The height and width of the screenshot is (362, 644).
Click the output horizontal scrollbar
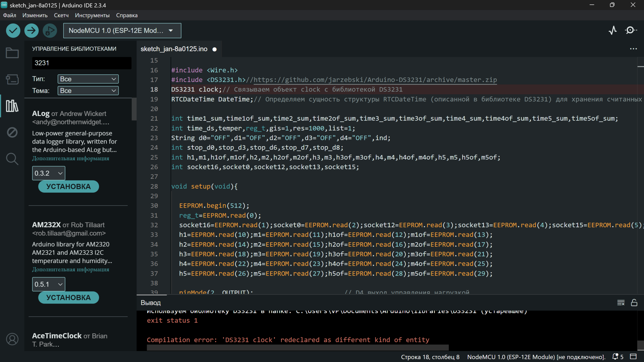[297, 347]
